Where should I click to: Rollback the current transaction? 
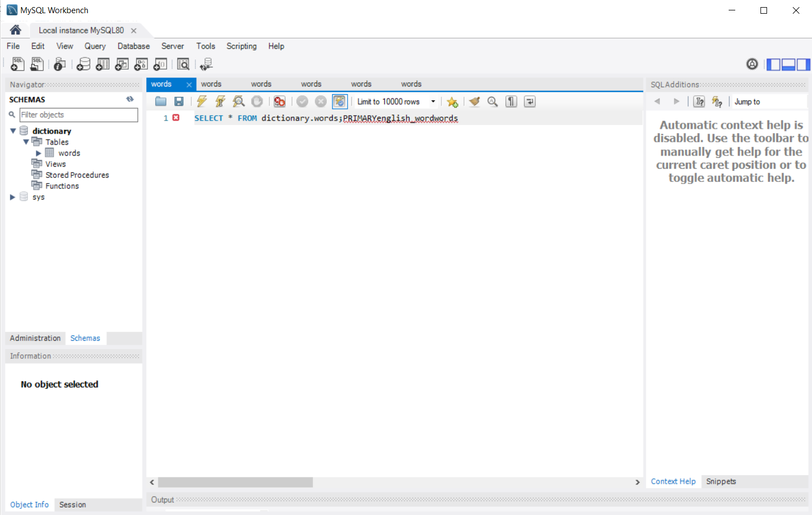point(321,101)
